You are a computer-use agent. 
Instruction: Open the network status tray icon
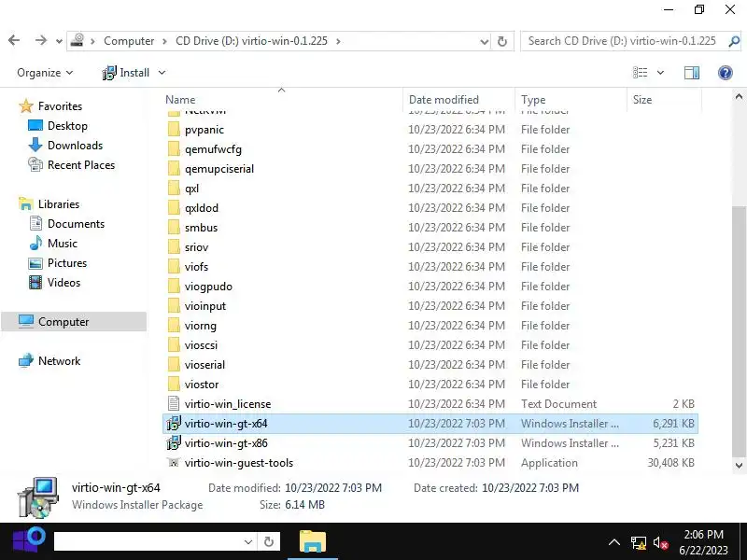[x=639, y=542]
